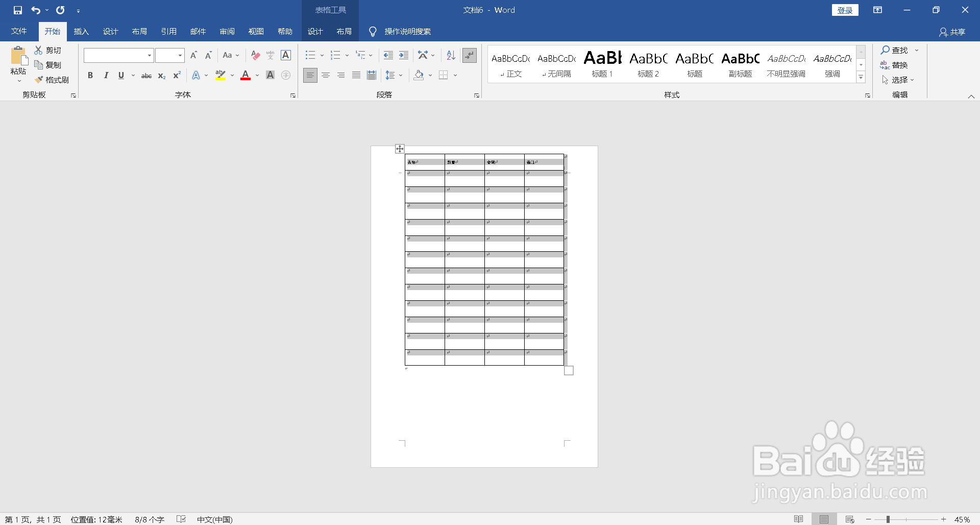Viewport: 980px width, 525px height.
Task: Switch to web layout view
Action: pyautogui.click(x=850, y=519)
